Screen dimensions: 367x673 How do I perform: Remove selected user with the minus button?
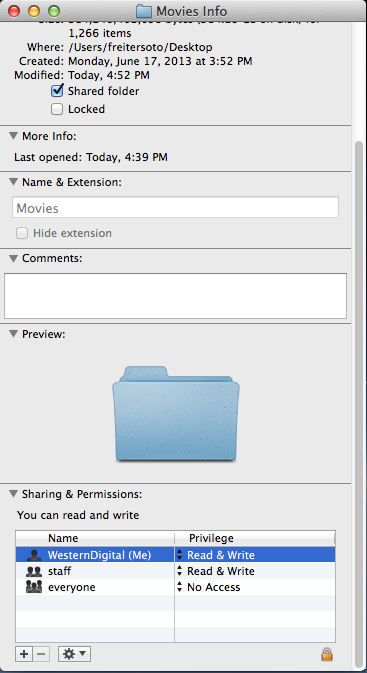[x=41, y=654]
